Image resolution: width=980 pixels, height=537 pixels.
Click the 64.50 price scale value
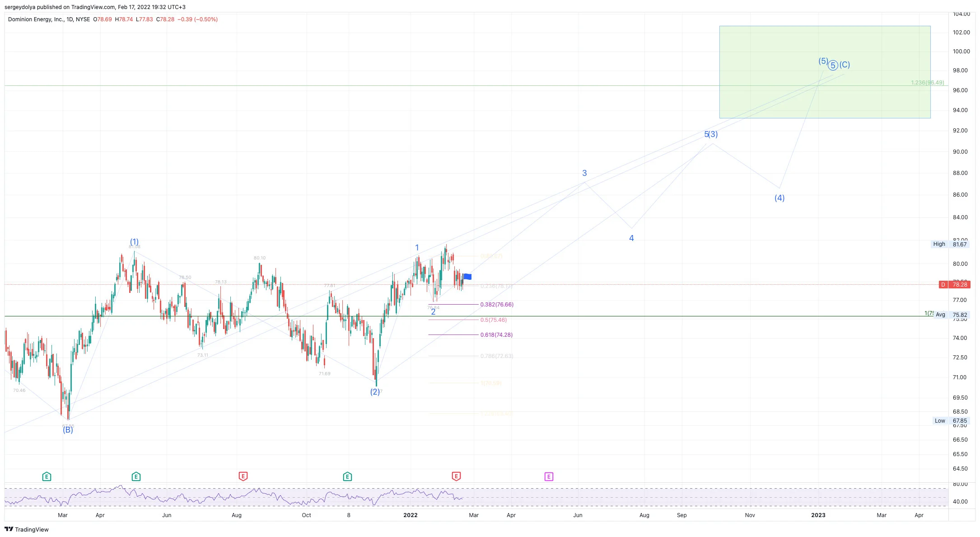[961, 469]
